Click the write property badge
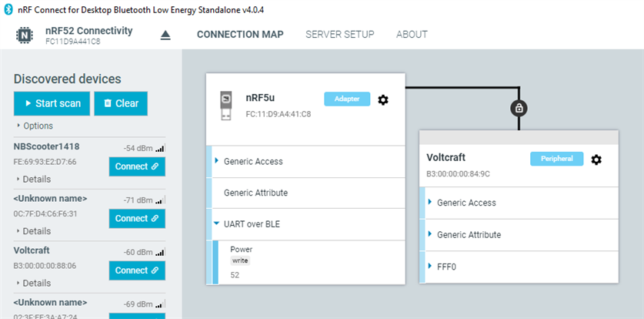Image resolution: width=644 pixels, height=319 pixels. point(240,260)
